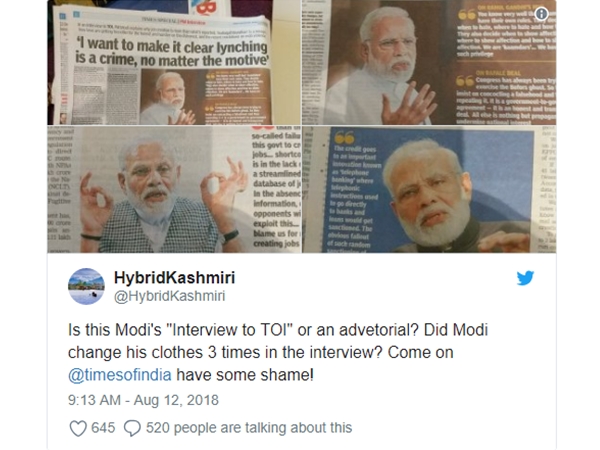Open the tweet timestamp Aug 12, 2018

coord(143,400)
